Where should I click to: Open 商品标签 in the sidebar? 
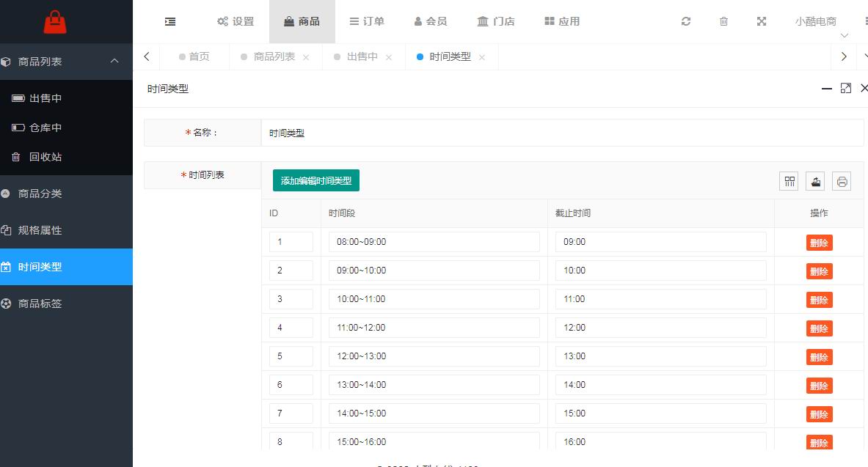point(67,304)
